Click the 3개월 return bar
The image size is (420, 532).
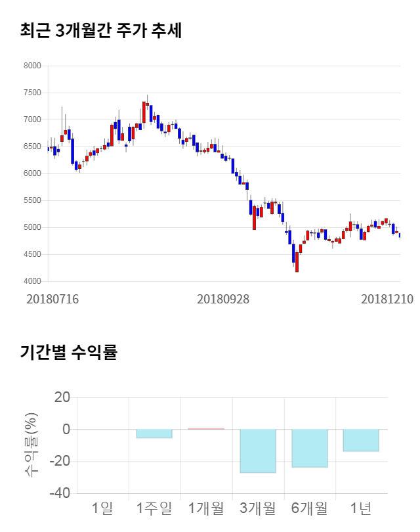(258, 451)
